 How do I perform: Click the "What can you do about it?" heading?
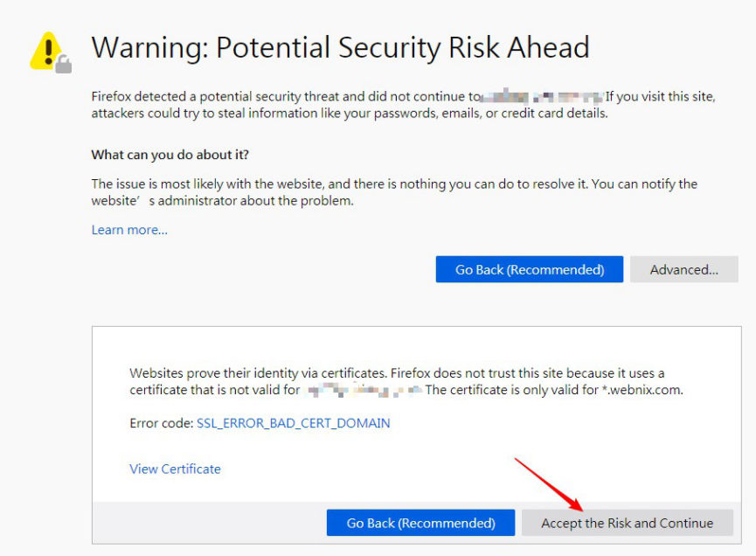[x=170, y=155]
